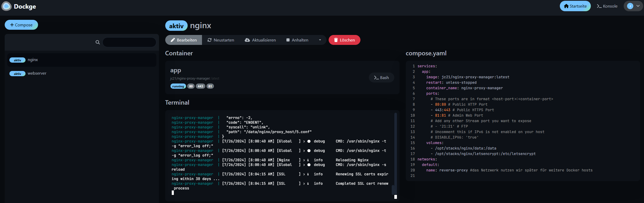Open port 81 badge link
The image size is (644, 203).
coord(210,86)
